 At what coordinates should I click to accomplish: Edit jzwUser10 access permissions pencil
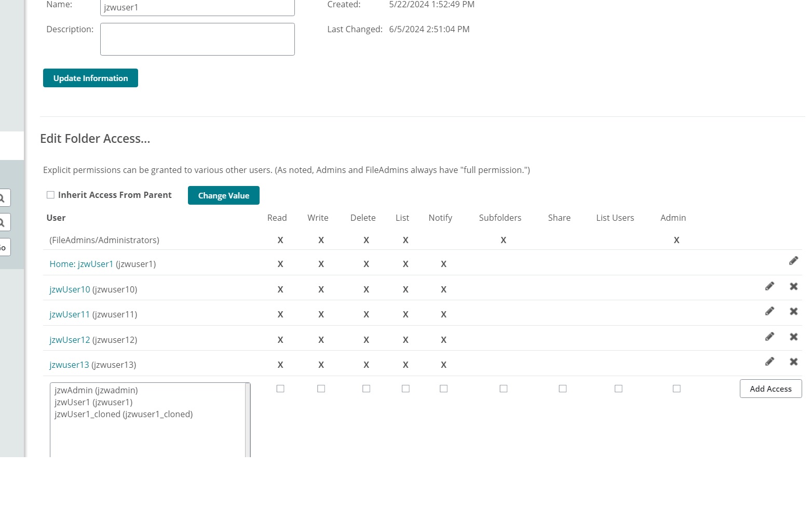[769, 286]
